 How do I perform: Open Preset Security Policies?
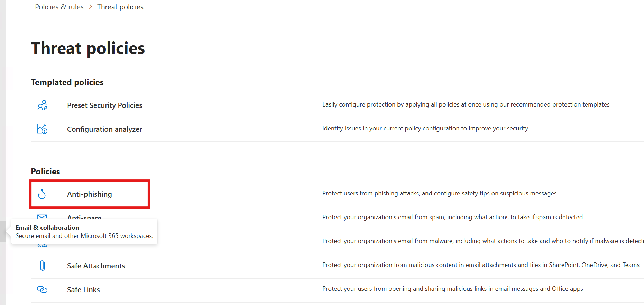[x=104, y=105]
